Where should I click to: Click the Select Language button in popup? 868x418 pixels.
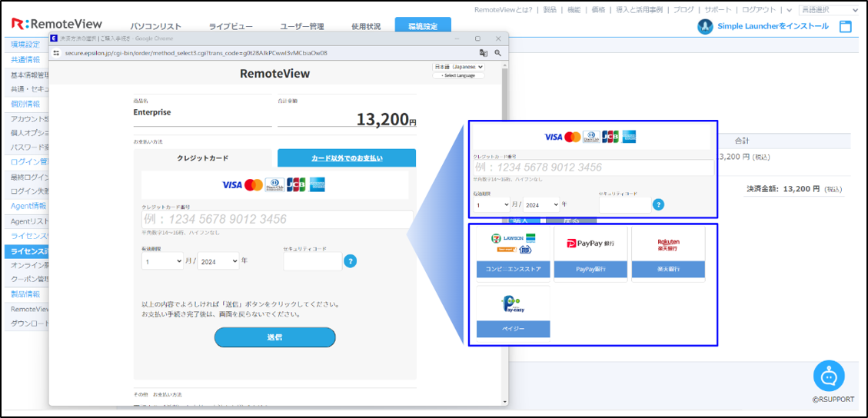pyautogui.click(x=459, y=75)
